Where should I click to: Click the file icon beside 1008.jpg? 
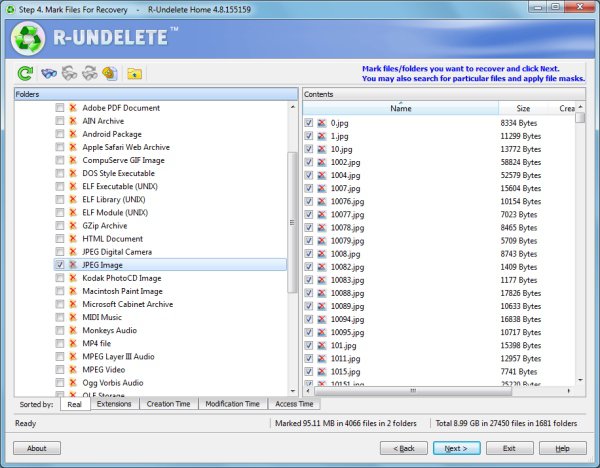click(x=322, y=254)
